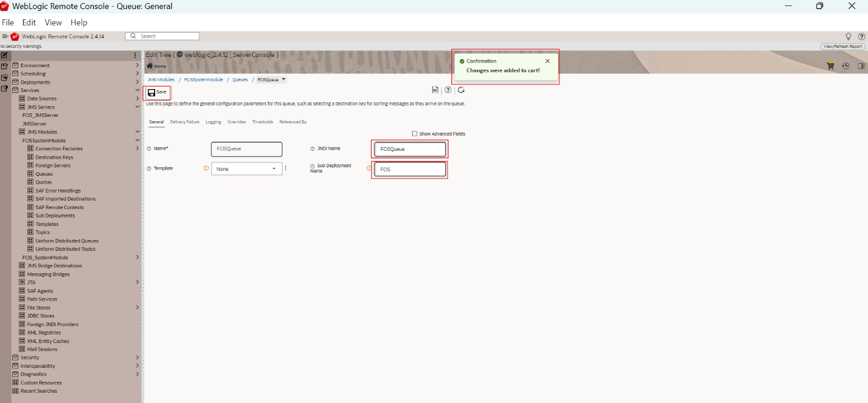Collapse the Services tree node
The width and height of the screenshot is (868, 403).
(138, 90)
